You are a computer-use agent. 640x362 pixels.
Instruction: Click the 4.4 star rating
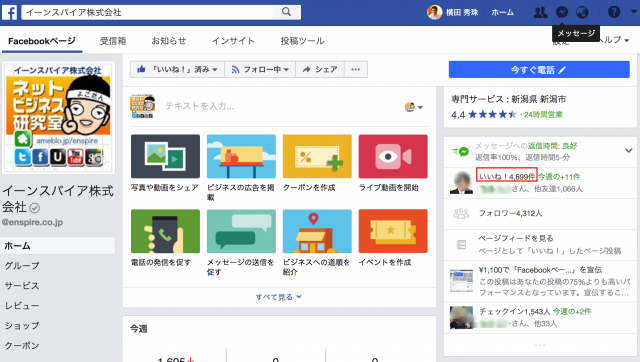click(x=483, y=115)
